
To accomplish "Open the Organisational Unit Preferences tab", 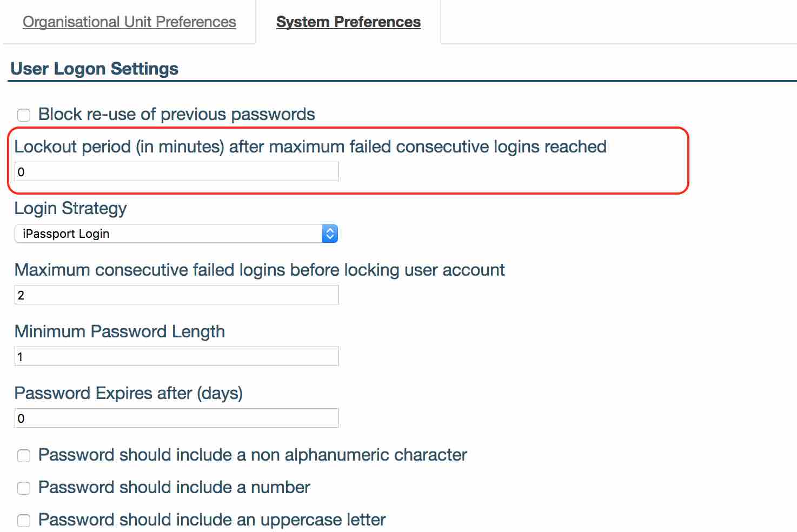I will pos(129,22).
